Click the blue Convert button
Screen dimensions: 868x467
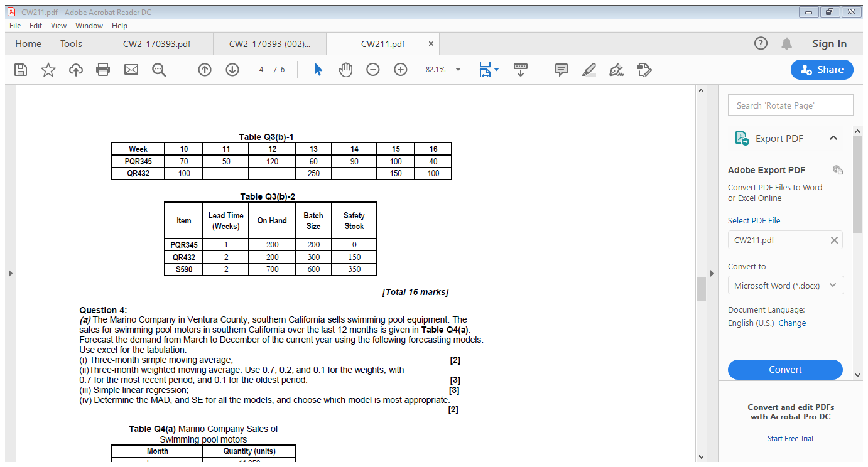click(785, 370)
